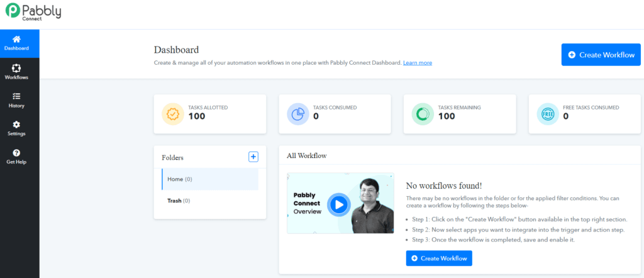Click the 'All Workflow' heading

pyautogui.click(x=306, y=155)
